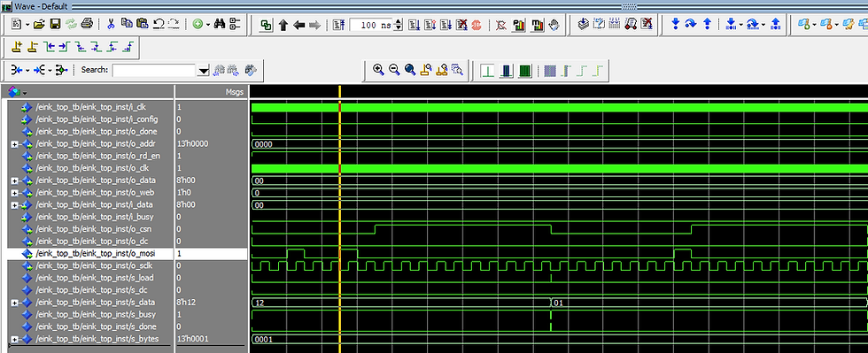Viewport: 868px width, 353px height.
Task: Click the Compile icon with down arrow
Action: [583, 25]
